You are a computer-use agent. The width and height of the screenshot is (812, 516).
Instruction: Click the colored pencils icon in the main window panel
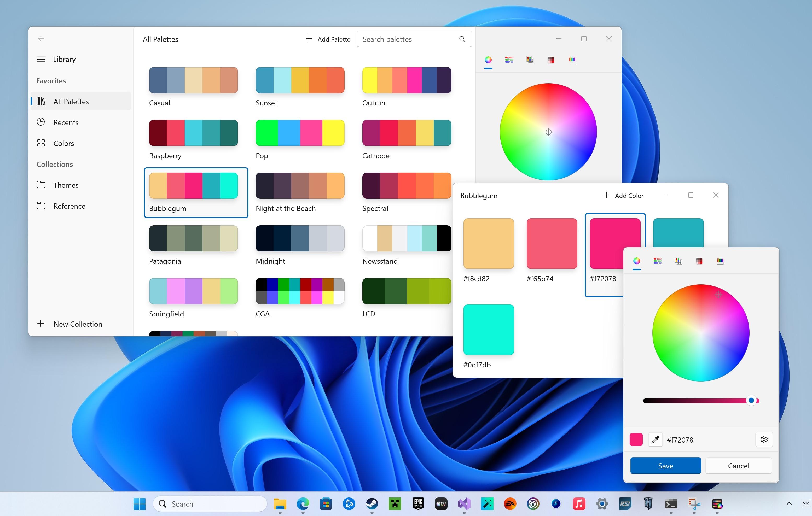pyautogui.click(x=572, y=60)
